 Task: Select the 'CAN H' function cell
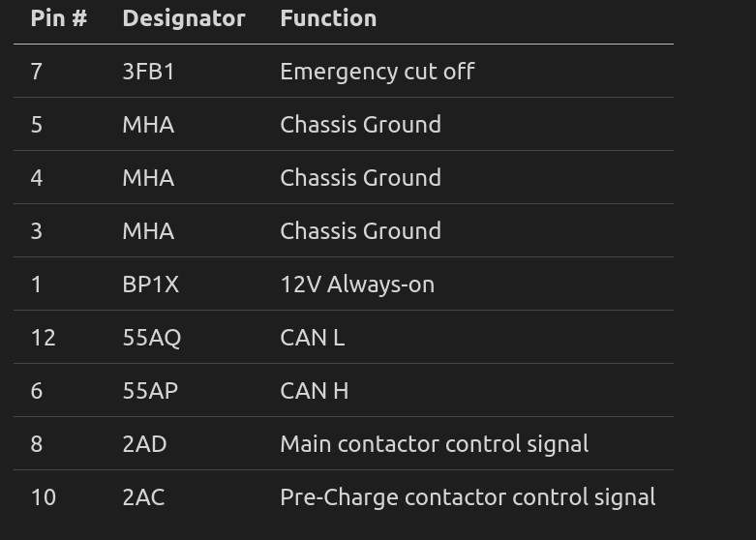pyautogui.click(x=314, y=391)
